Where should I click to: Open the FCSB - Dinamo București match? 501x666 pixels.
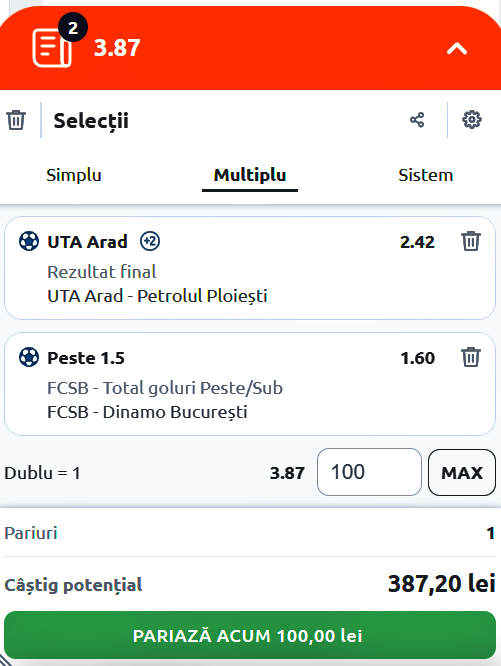[147, 412]
